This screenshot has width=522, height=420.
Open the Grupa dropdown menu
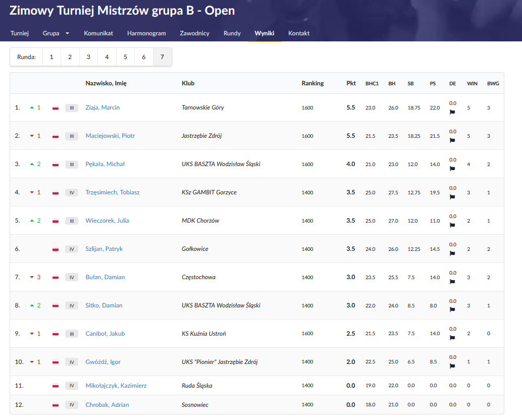56,33
